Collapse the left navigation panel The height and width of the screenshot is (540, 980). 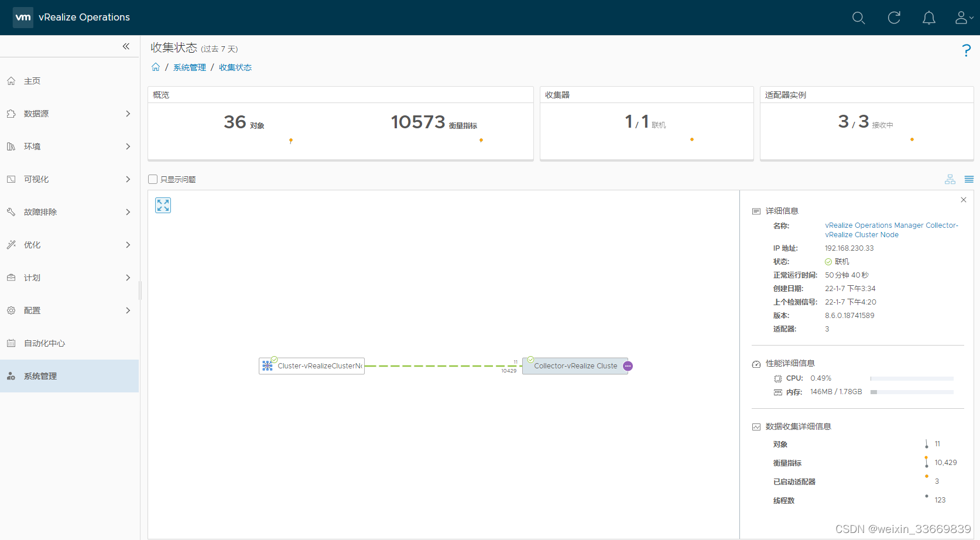[x=126, y=46]
